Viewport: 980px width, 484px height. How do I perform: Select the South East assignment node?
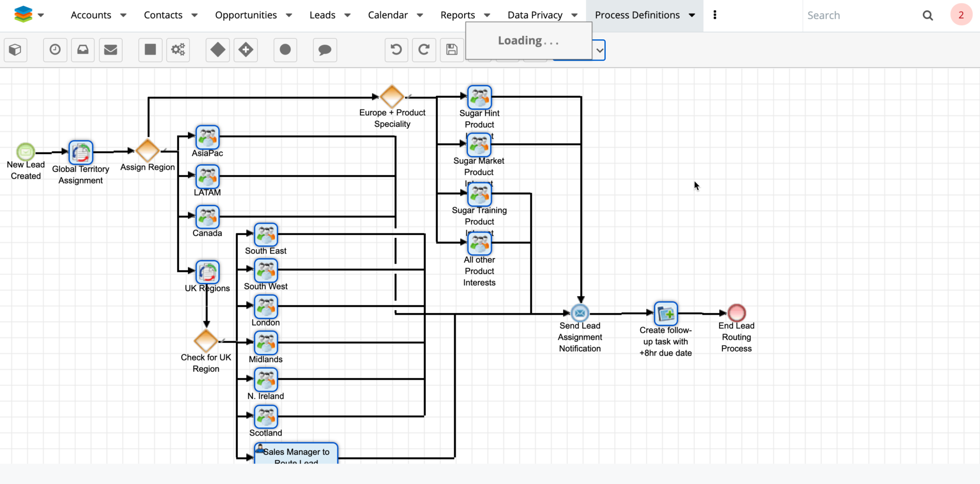click(266, 235)
